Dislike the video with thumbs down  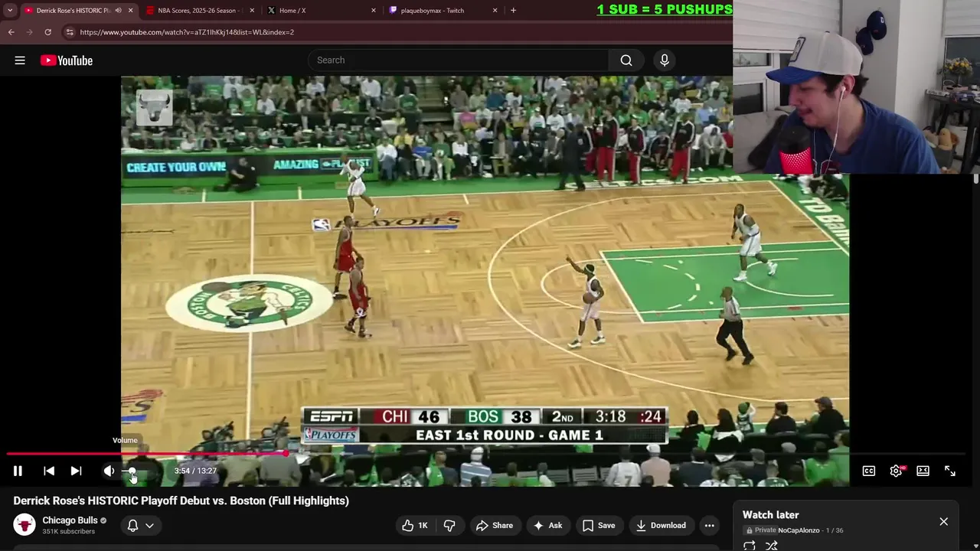click(x=449, y=525)
